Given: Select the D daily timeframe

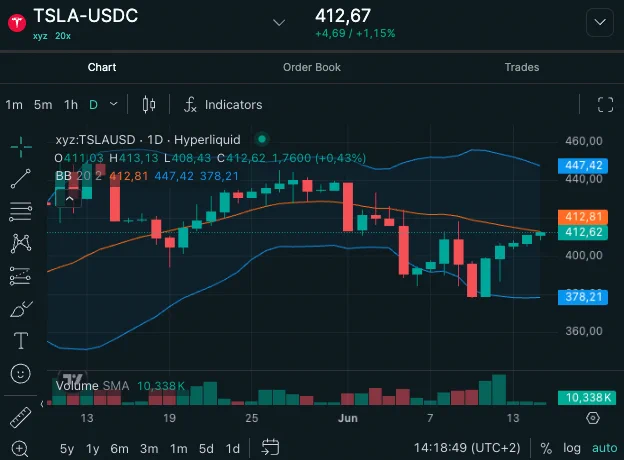Looking at the screenshot, I should click(x=94, y=105).
